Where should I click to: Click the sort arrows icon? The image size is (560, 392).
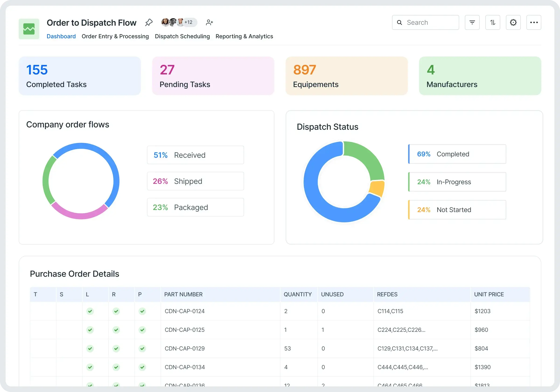pos(492,22)
